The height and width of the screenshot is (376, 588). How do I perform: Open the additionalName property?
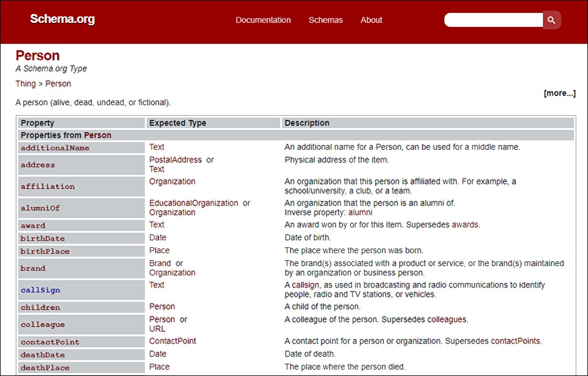click(55, 148)
